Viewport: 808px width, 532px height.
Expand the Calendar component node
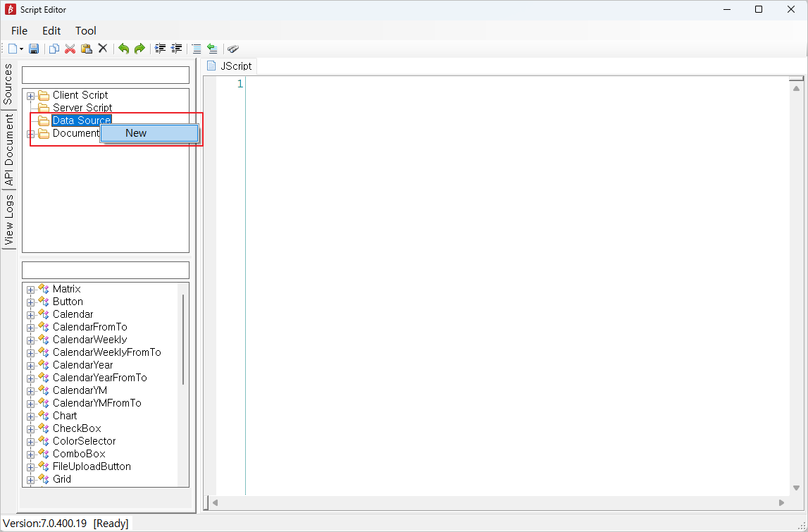pos(30,315)
